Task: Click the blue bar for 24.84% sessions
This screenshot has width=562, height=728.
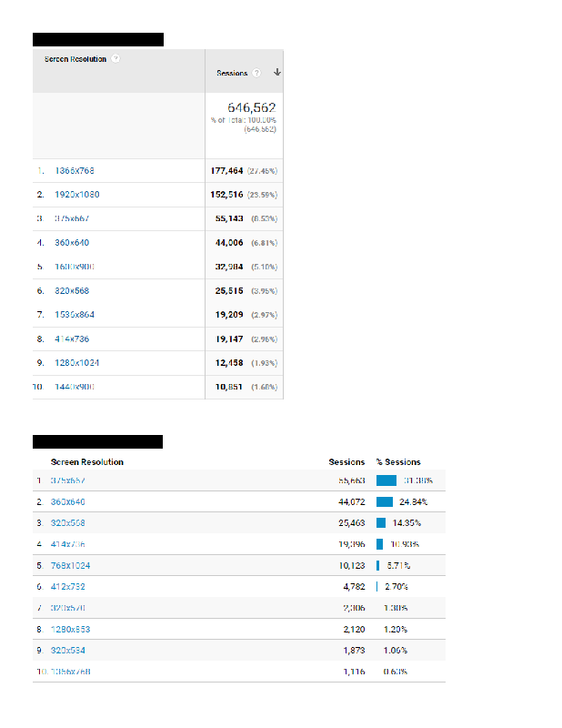Action: click(x=385, y=502)
